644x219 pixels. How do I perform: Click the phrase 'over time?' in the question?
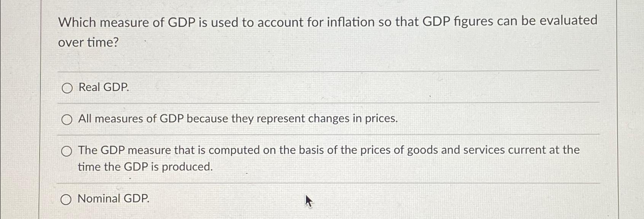click(x=88, y=43)
